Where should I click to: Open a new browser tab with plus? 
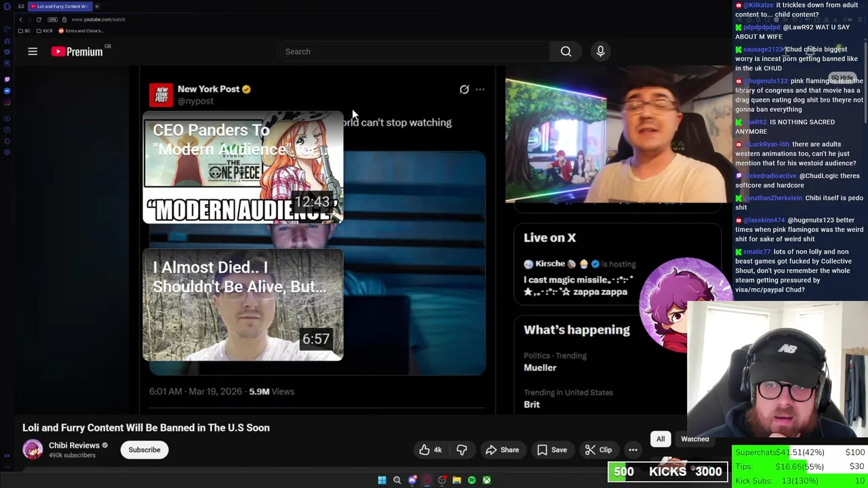click(x=97, y=6)
